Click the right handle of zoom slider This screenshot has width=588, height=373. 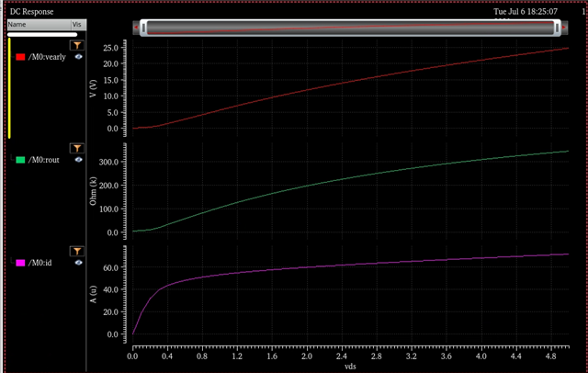click(x=558, y=28)
